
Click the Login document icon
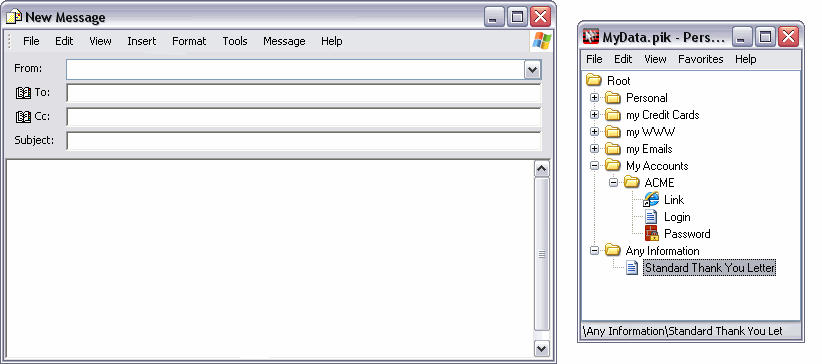point(651,217)
